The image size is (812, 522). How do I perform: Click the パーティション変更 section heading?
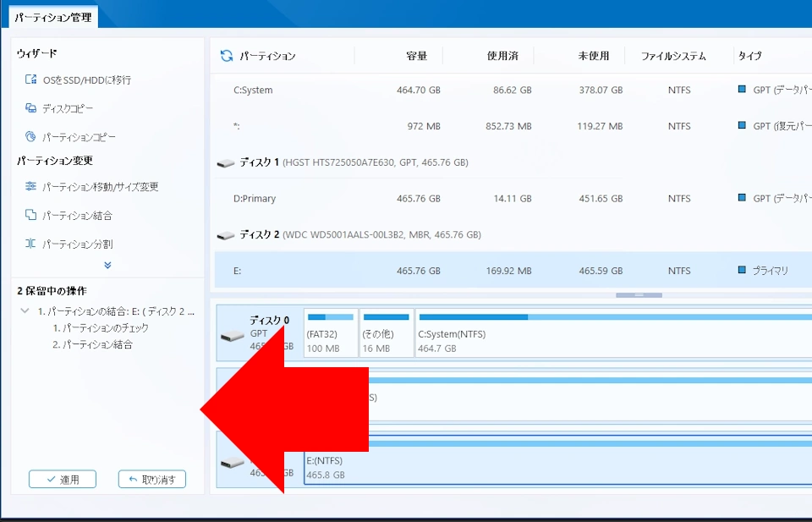(x=54, y=161)
